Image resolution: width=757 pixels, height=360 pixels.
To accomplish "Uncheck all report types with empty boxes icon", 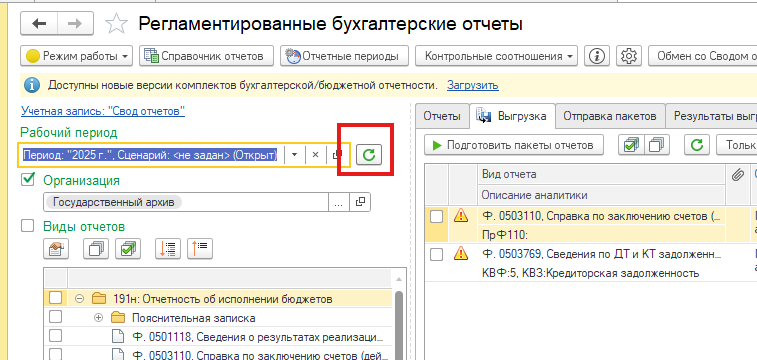I will [96, 249].
